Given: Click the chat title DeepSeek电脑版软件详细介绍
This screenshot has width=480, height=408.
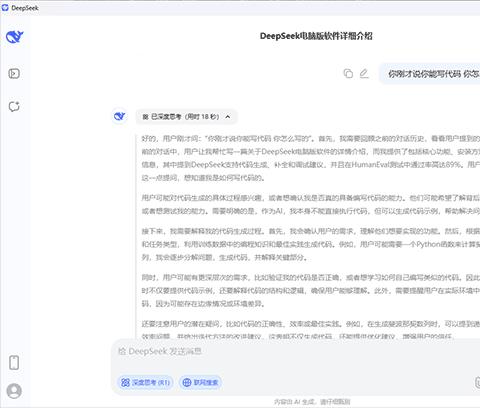Looking at the screenshot, I should [x=316, y=36].
